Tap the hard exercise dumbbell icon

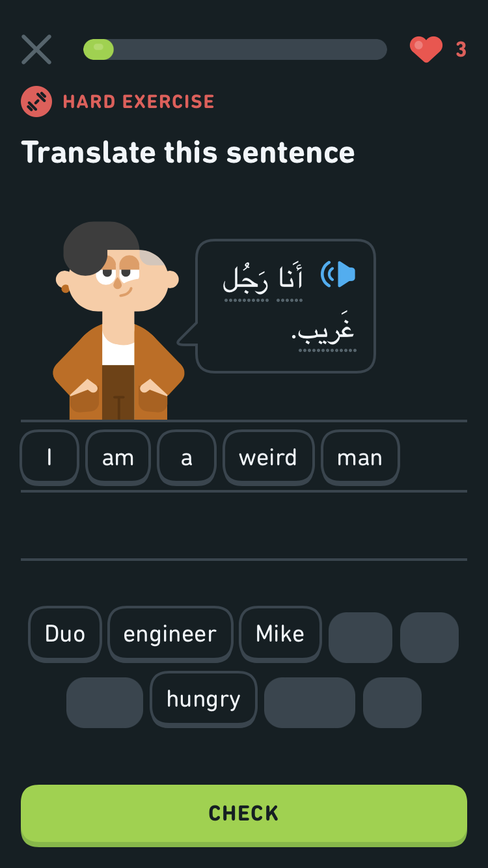pos(36,102)
